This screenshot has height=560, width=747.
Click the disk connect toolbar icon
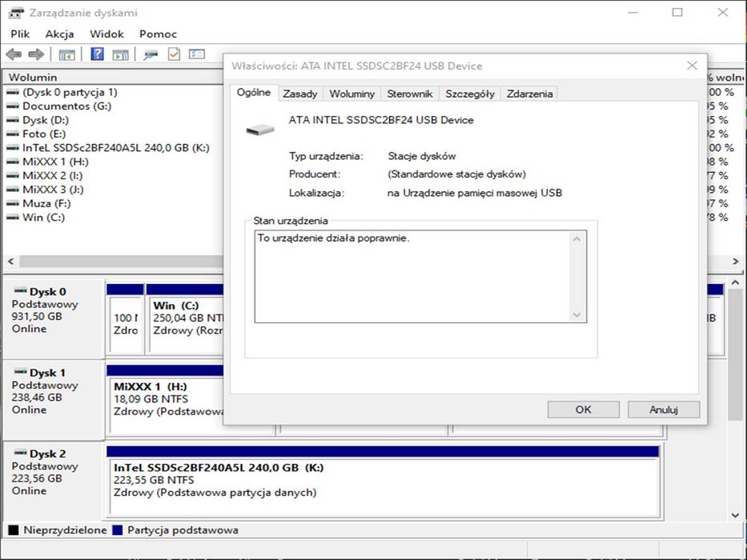[x=151, y=54]
